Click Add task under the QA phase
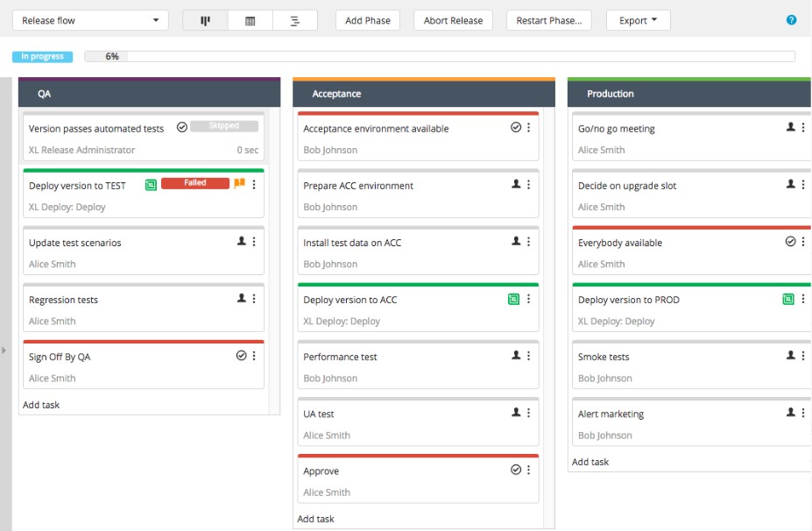This screenshot has height=531, width=812. (x=41, y=405)
